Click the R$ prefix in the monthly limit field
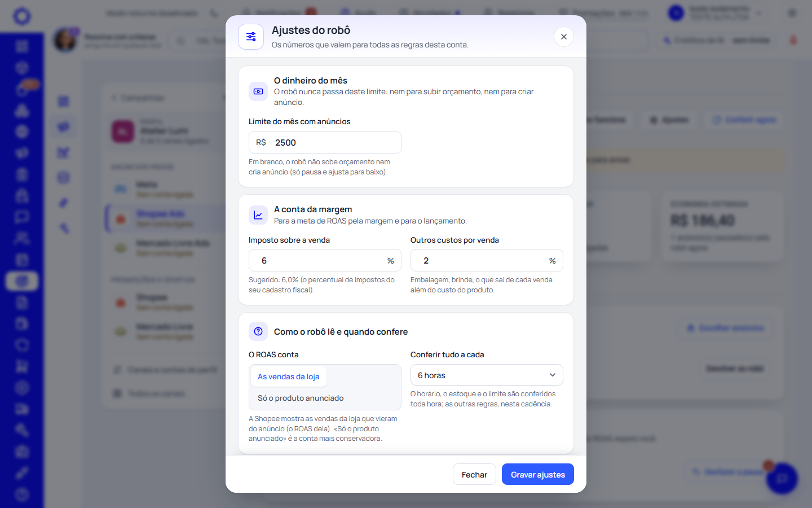This screenshot has height=508, width=812. tap(261, 142)
